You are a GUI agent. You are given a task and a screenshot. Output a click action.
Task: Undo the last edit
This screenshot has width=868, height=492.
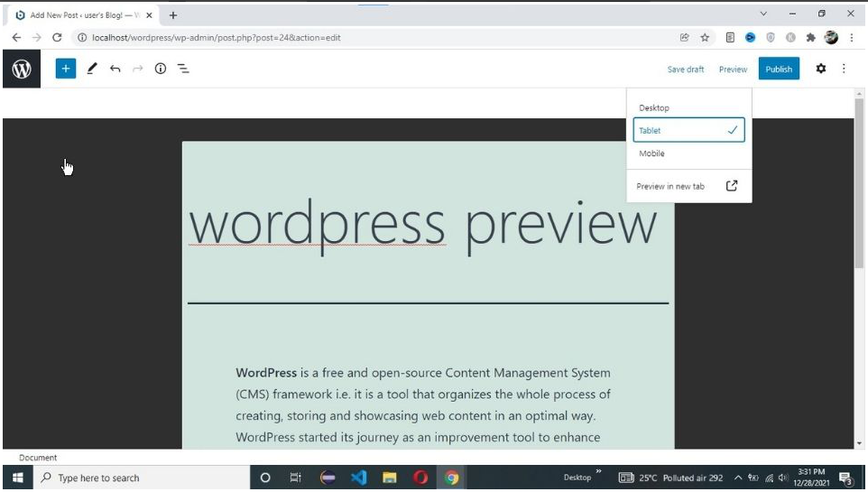[115, 69]
